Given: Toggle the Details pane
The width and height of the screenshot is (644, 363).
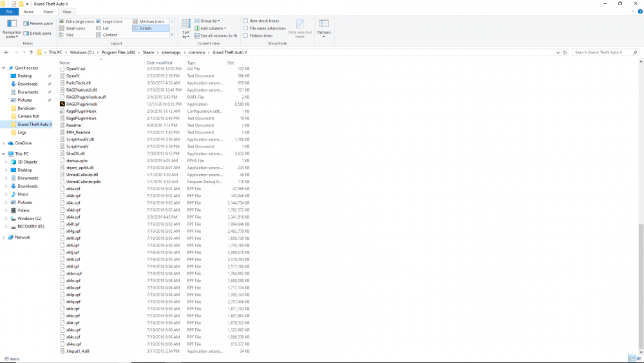Looking at the screenshot, I should [37, 34].
